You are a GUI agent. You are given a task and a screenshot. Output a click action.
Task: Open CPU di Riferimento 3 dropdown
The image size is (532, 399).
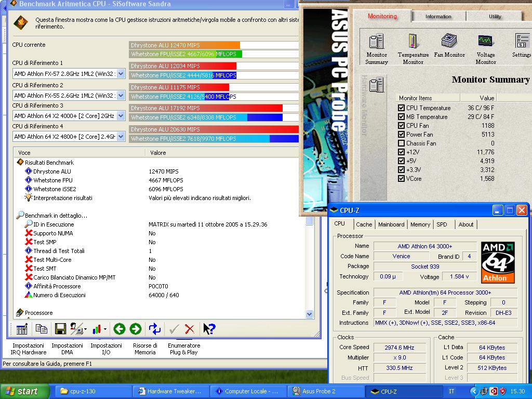pos(121,116)
